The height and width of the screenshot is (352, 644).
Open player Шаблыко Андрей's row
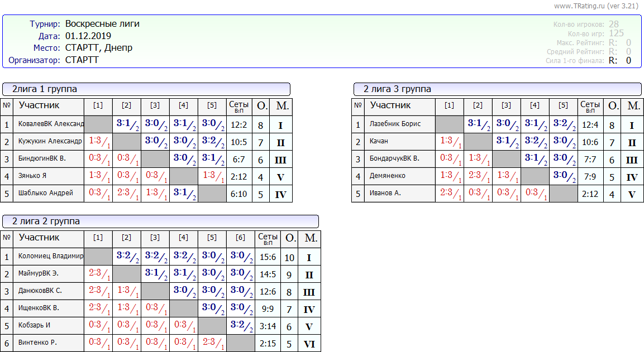pos(46,193)
